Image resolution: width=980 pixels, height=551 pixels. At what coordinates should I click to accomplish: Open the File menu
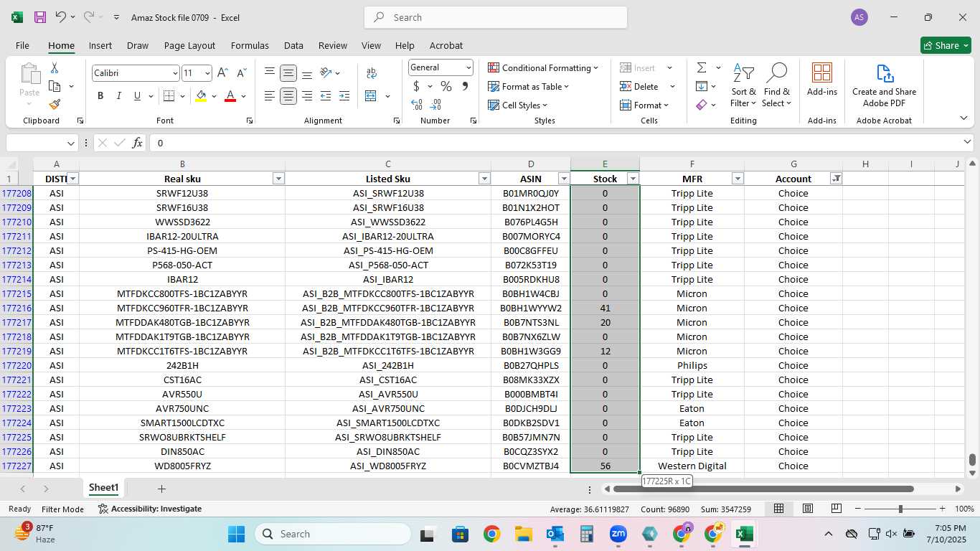tap(22, 45)
